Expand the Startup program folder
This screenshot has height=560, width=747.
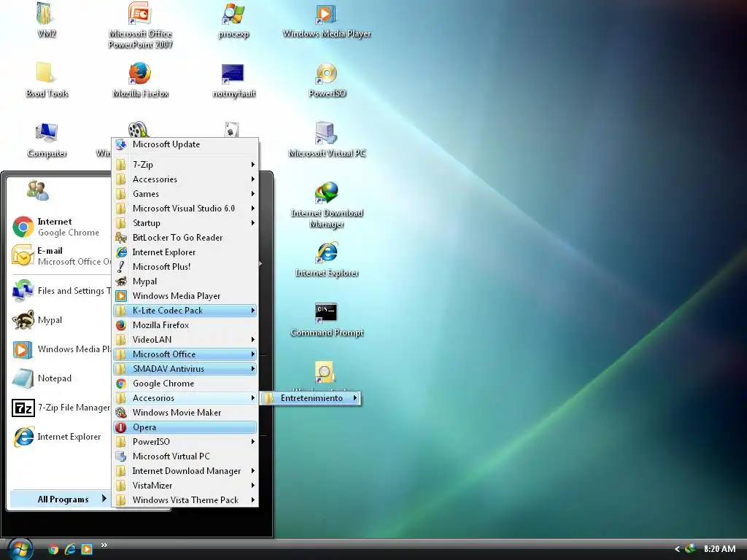[185, 223]
